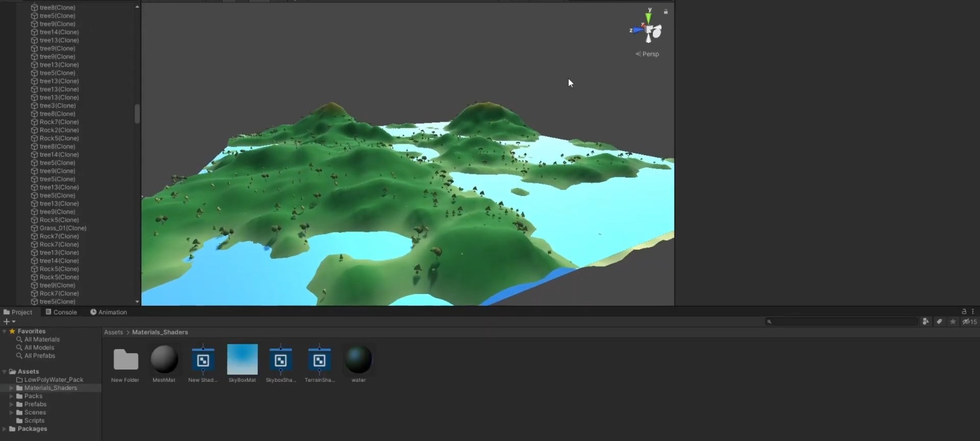This screenshot has height=441, width=980.
Task: Expand the Scenes folder arrow
Action: click(x=11, y=412)
